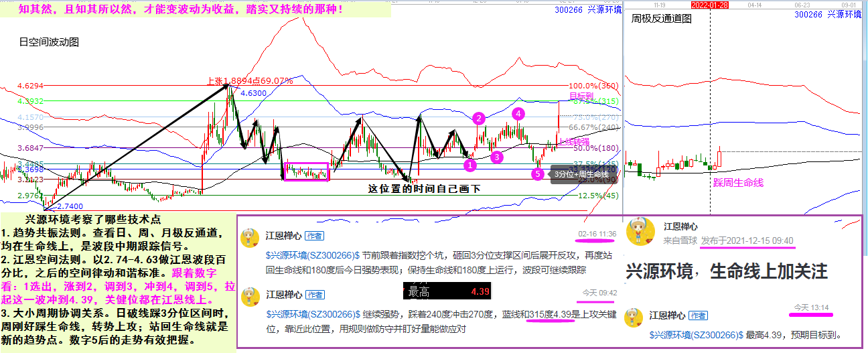
Task: Click the 3分位+周生命线 tooltip label
Action: click(581, 174)
